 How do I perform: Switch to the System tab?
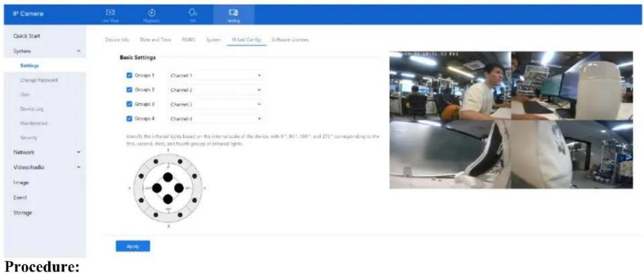coord(213,39)
